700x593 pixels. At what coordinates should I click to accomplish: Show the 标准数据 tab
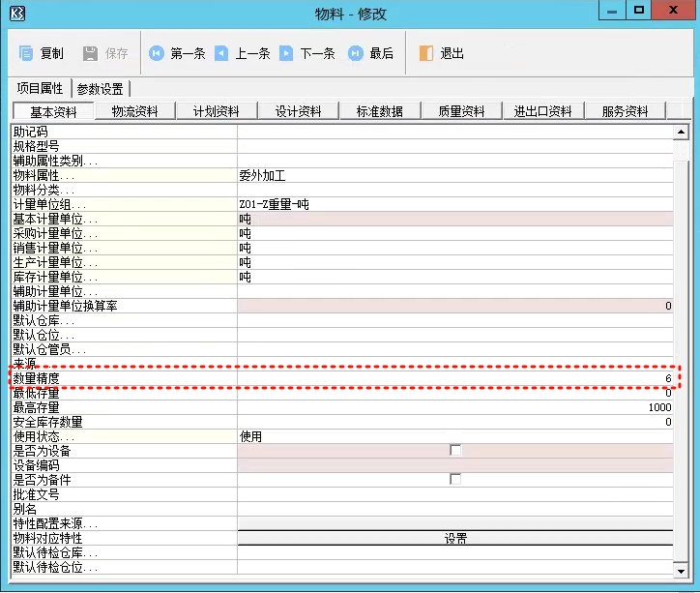(380, 111)
